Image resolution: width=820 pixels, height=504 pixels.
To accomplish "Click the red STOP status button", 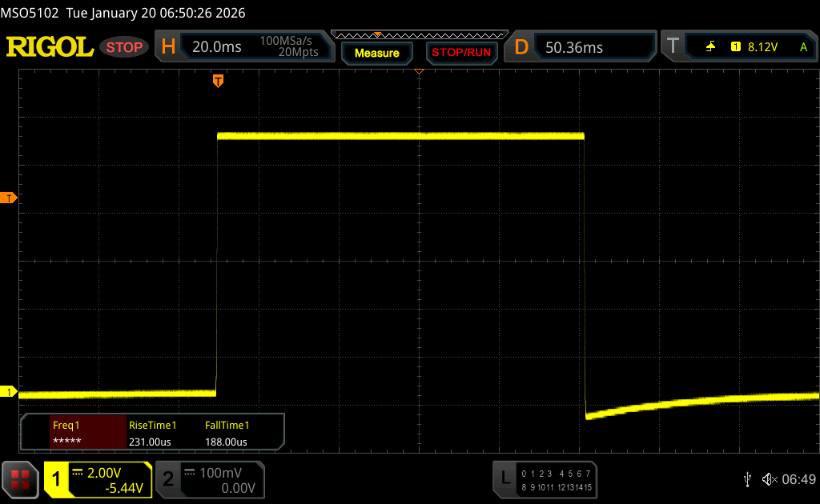I will [x=124, y=47].
